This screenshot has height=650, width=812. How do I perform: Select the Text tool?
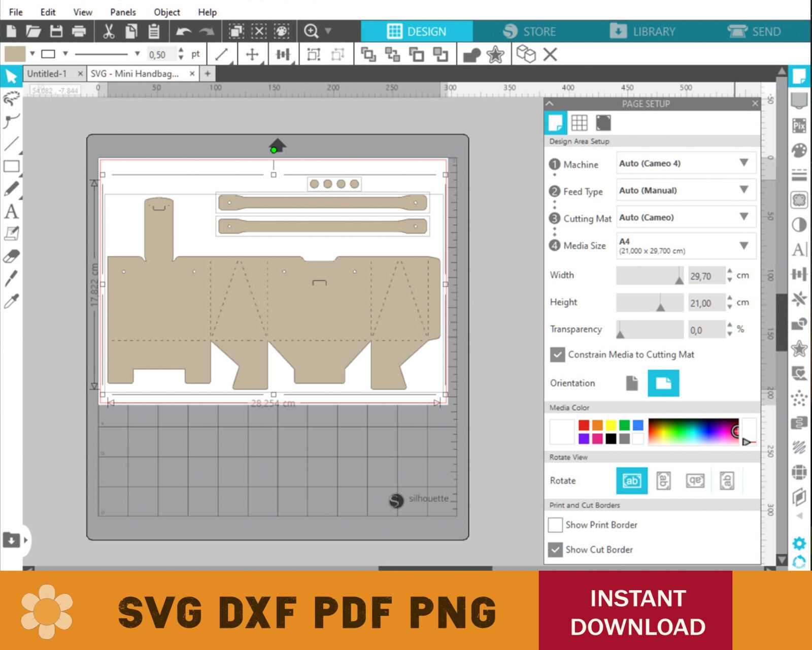11,211
